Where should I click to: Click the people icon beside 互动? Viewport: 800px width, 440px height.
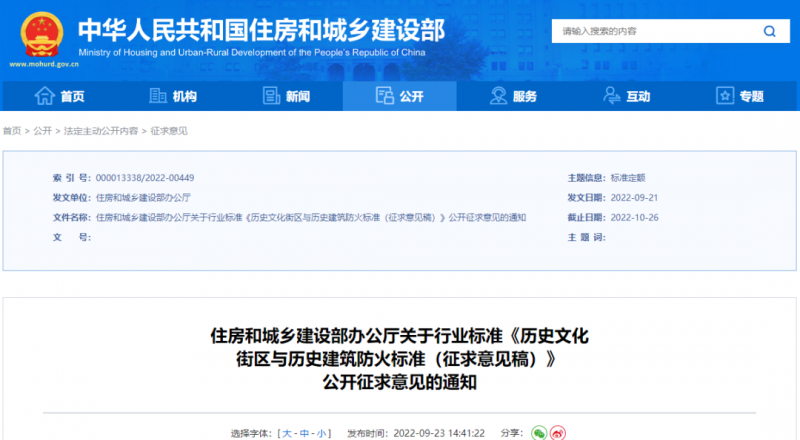(x=612, y=96)
